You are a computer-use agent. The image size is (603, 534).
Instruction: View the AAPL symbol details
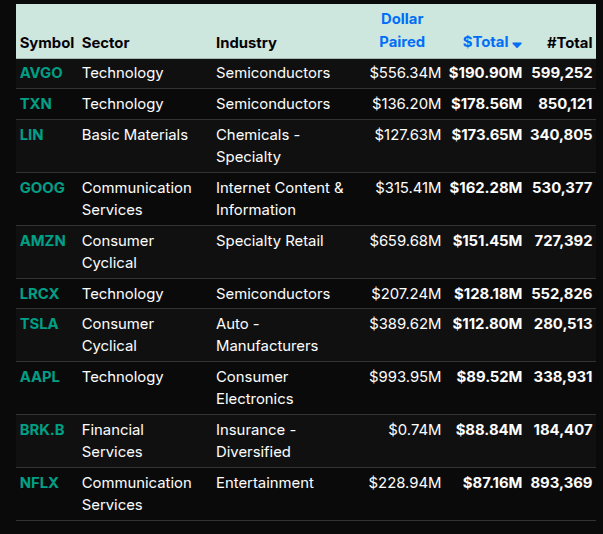tap(40, 377)
